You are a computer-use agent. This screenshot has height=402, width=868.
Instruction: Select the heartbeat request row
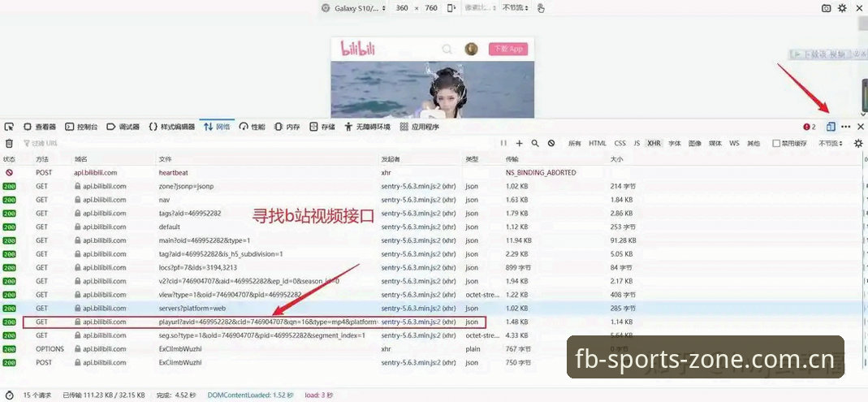[x=432, y=173]
